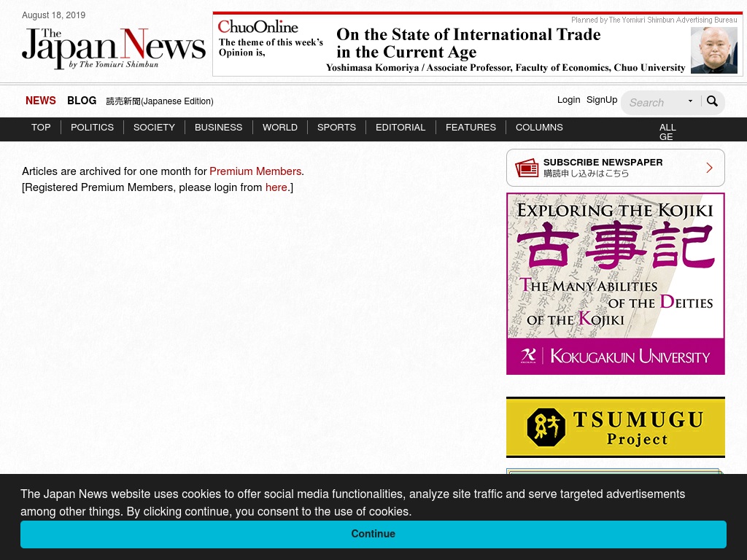Click the TSUMUGU octagon logo icon
The width and height of the screenshot is (747, 560).
[546, 427]
